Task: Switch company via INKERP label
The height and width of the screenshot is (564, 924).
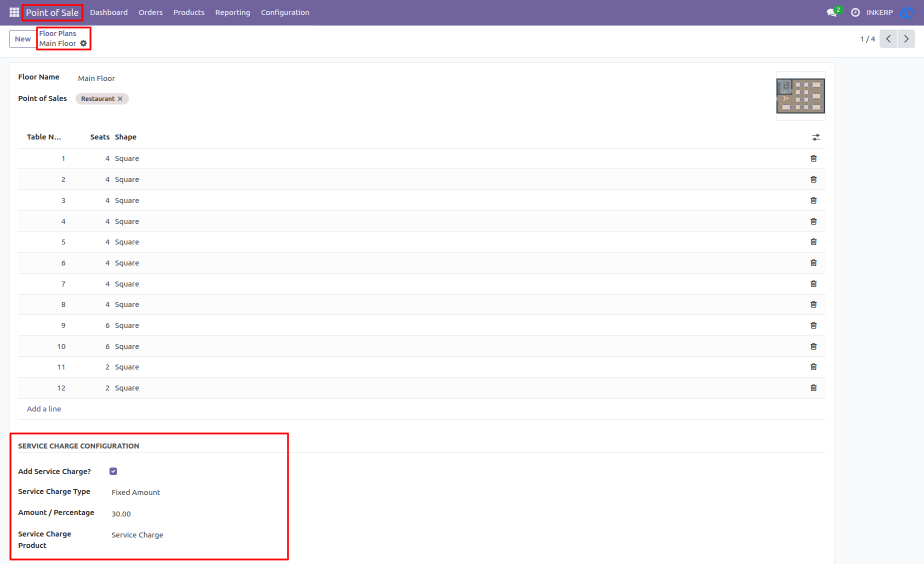Action: 879,12
